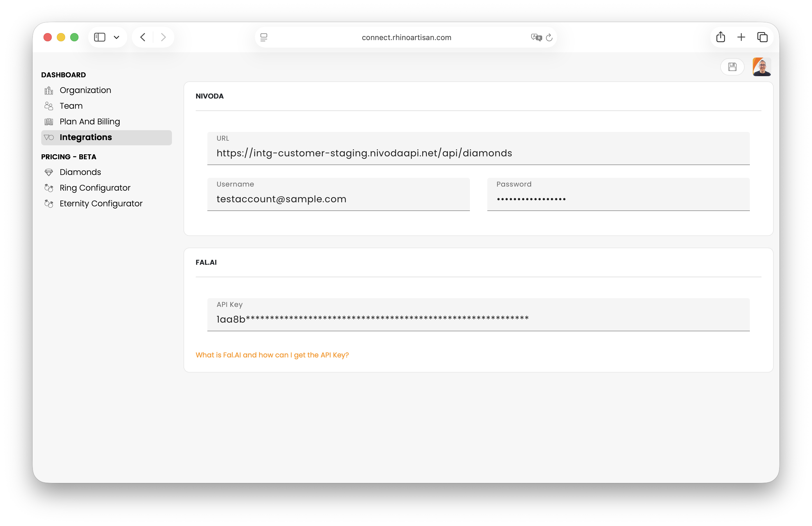The height and width of the screenshot is (526, 812).
Task: Click the Ring Configurator icon
Action: 49,188
